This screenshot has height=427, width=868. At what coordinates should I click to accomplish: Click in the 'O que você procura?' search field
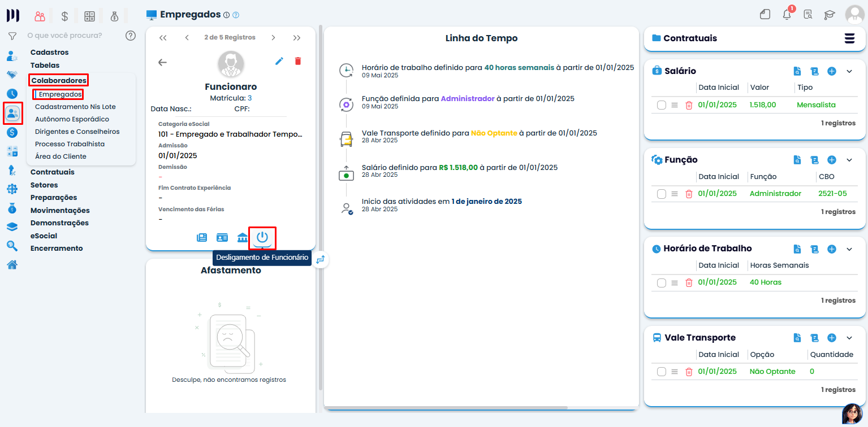74,36
